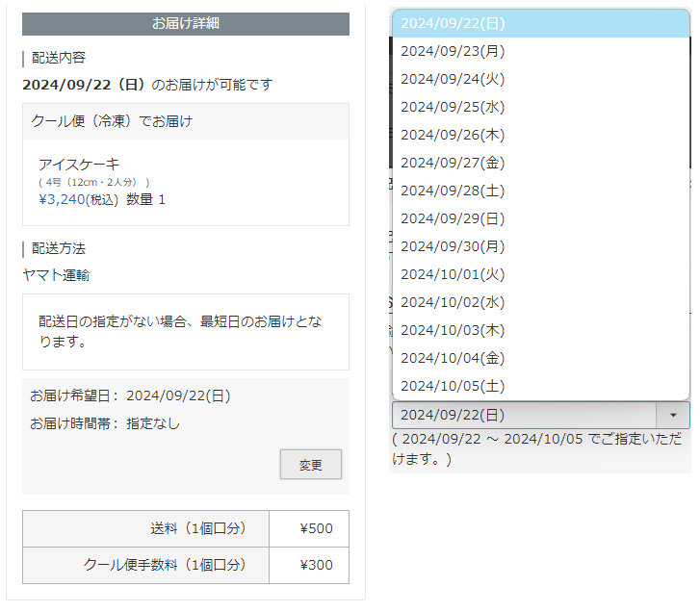Click the アイスケーキ product name
This screenshot has width=700, height=612.
pyautogui.click(x=79, y=164)
